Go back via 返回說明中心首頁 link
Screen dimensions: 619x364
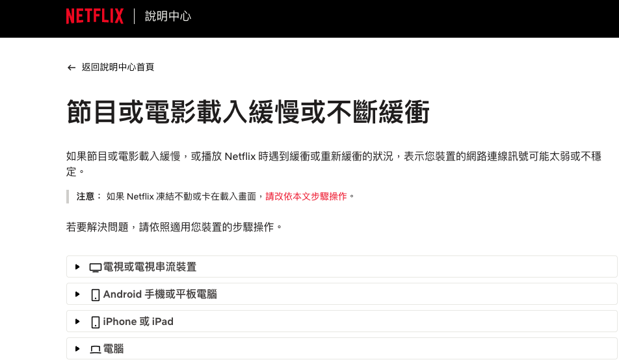118,67
